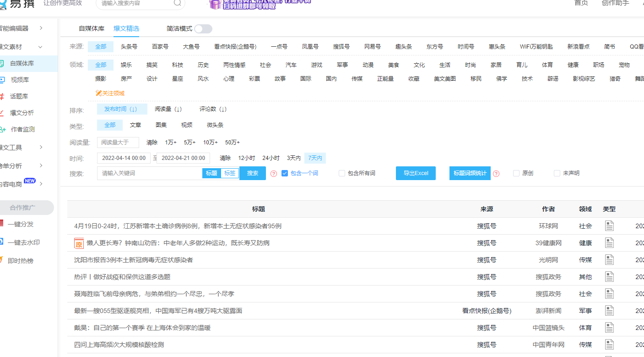Viewport: 644px width, 357px height.
Task: Check 原创 checkbox
Action: point(516,173)
